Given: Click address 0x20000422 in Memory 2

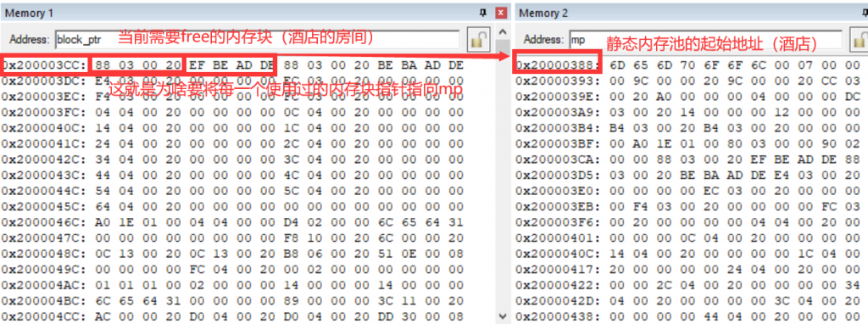Looking at the screenshot, I should pos(558,285).
